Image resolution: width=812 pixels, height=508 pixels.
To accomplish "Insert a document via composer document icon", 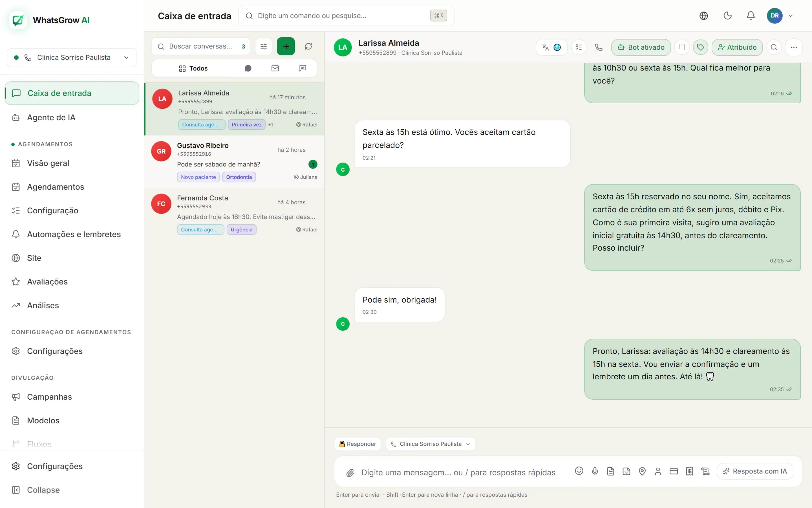I will [x=610, y=471].
